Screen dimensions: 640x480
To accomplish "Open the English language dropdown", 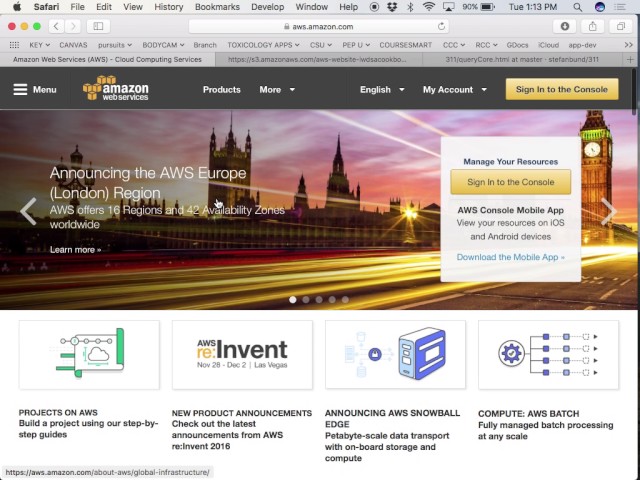I will pyautogui.click(x=382, y=89).
